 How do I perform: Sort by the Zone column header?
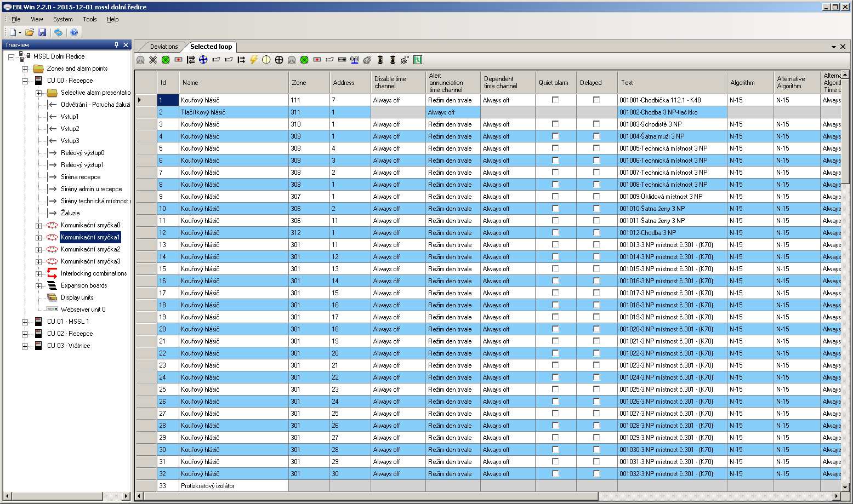coord(309,83)
